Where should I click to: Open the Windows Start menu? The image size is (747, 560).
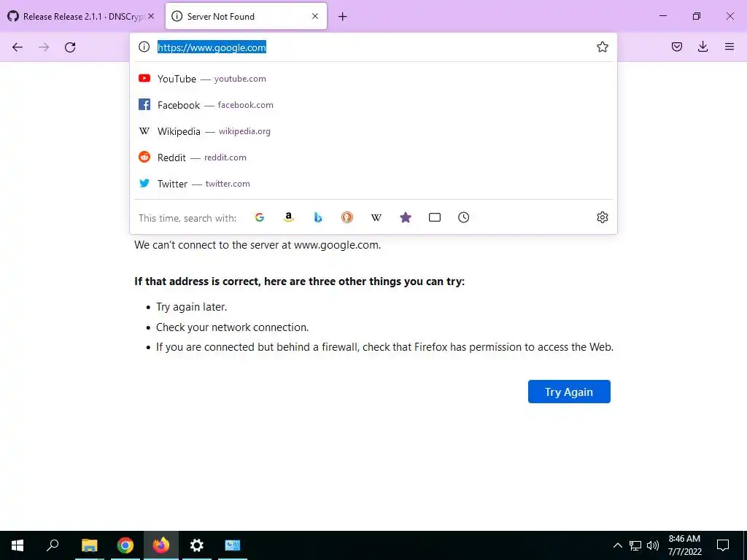[18, 545]
